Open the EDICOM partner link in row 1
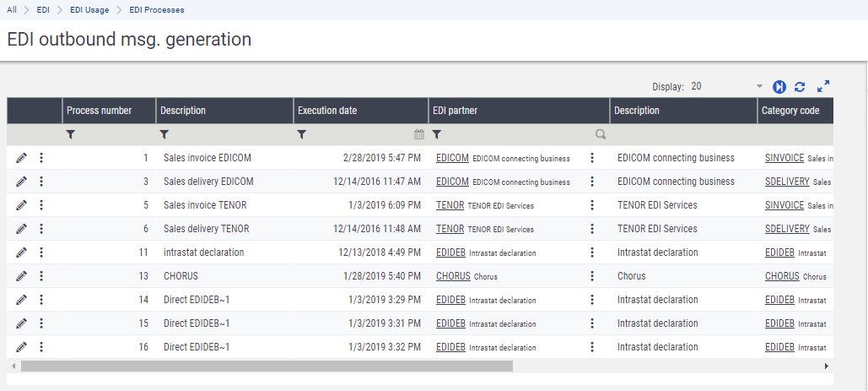 click(452, 158)
